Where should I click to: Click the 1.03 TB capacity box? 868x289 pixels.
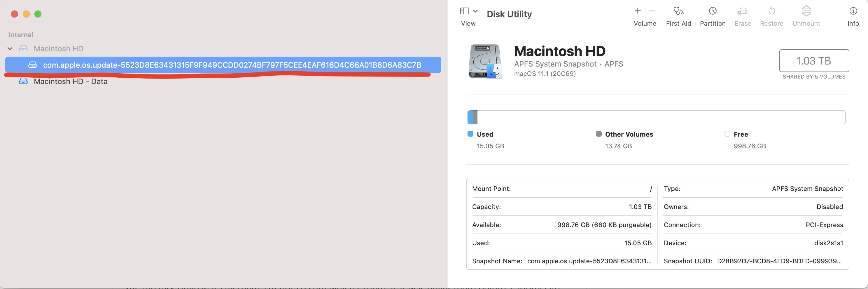814,61
